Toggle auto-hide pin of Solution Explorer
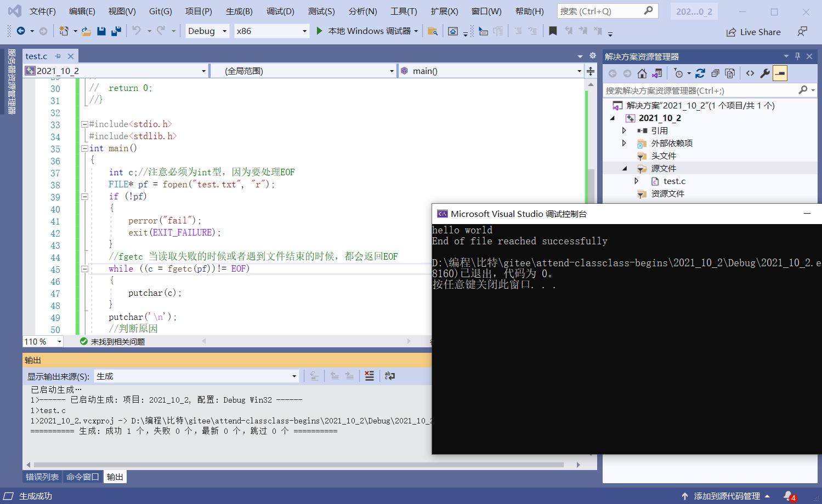 coord(797,56)
